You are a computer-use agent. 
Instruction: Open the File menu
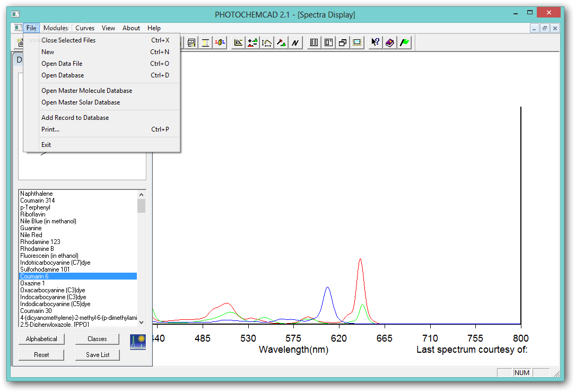[x=31, y=28]
